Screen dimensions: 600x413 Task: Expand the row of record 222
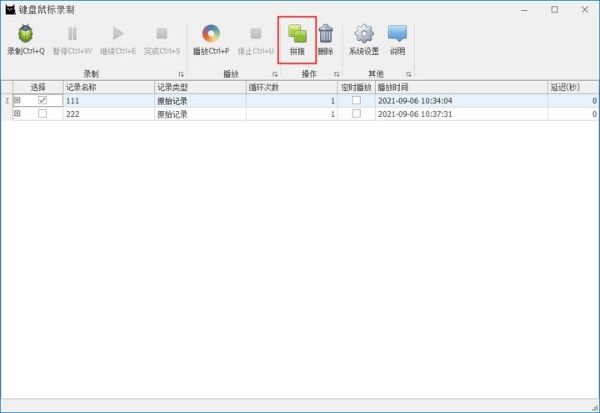[17, 113]
